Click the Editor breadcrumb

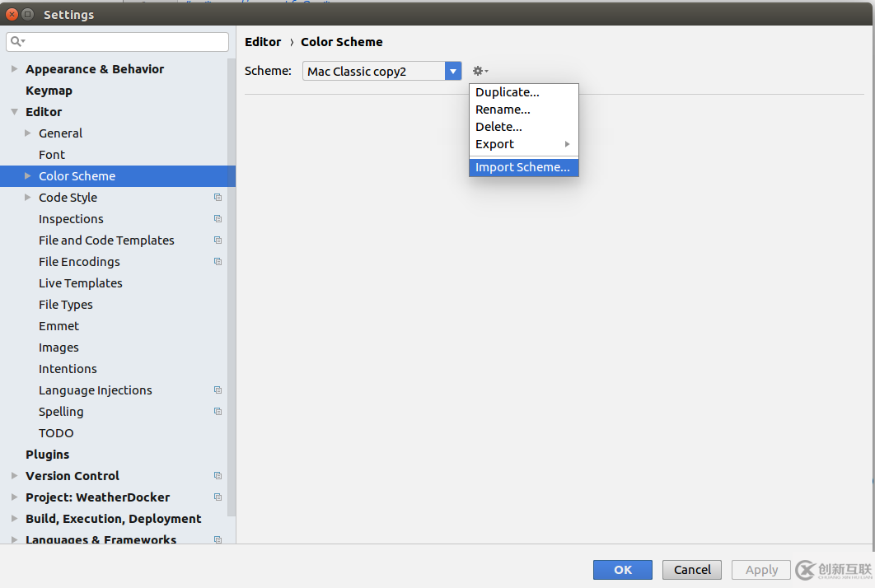click(263, 42)
